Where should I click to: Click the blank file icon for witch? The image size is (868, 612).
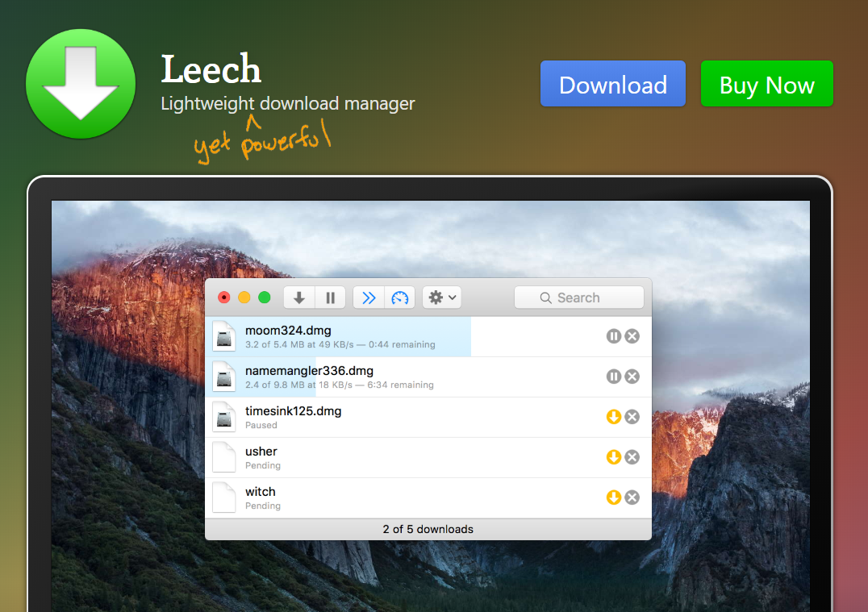(x=224, y=498)
